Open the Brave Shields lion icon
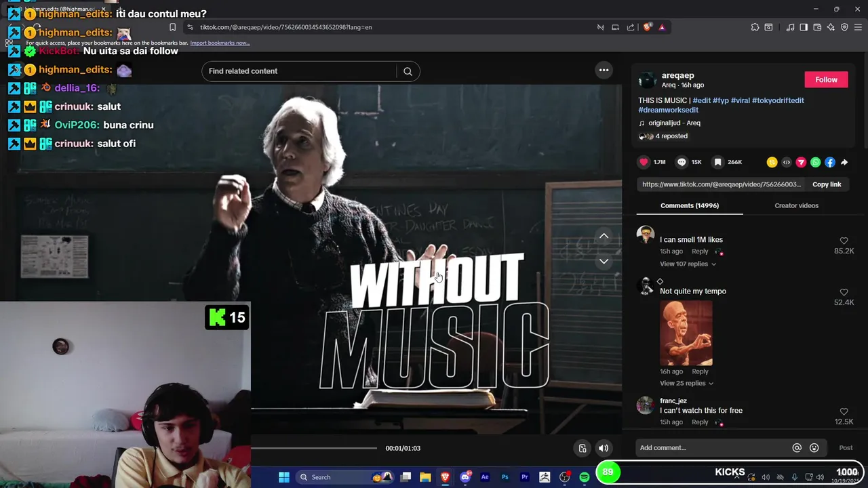The height and width of the screenshot is (488, 868). tap(647, 27)
